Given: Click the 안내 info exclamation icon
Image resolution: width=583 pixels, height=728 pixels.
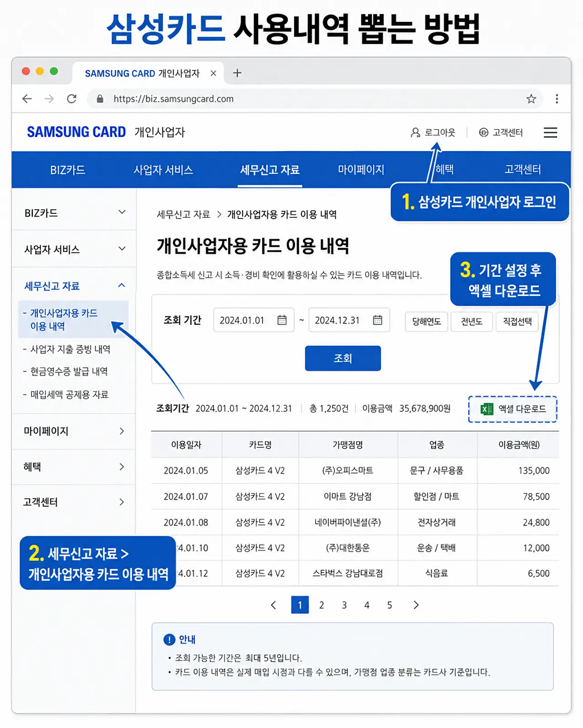Looking at the screenshot, I should 169,640.
